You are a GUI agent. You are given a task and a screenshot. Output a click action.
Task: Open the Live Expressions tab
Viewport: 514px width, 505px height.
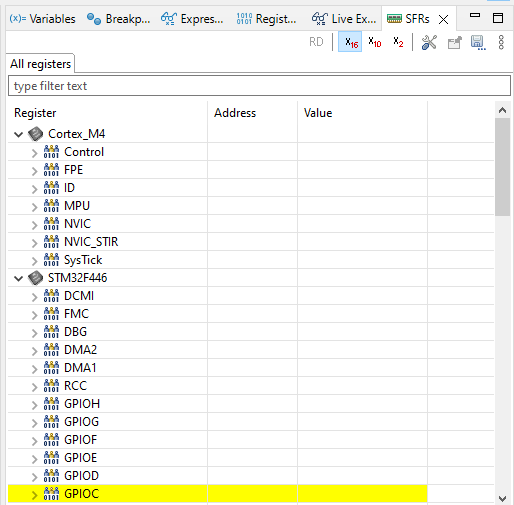tap(344, 19)
